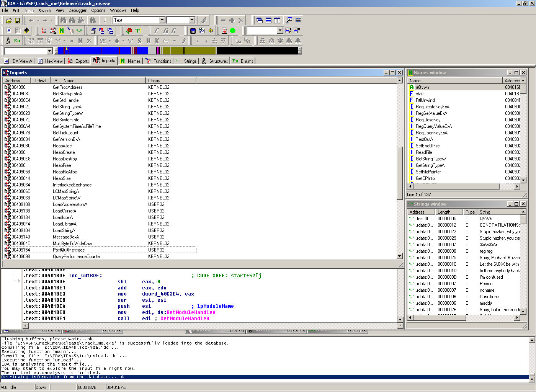This screenshot has width=536, height=392.
Task: Expand the address dropdown left of the navigation band
Action: 49,51
